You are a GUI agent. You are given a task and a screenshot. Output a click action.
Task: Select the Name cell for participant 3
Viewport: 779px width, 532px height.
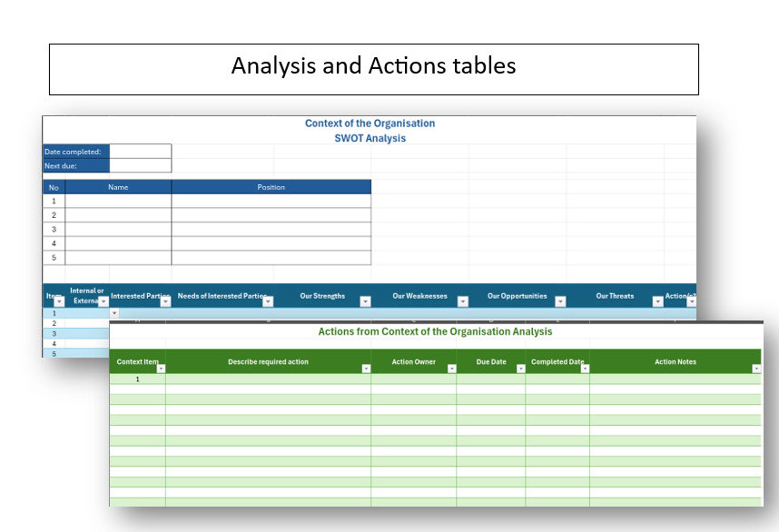tap(118, 229)
